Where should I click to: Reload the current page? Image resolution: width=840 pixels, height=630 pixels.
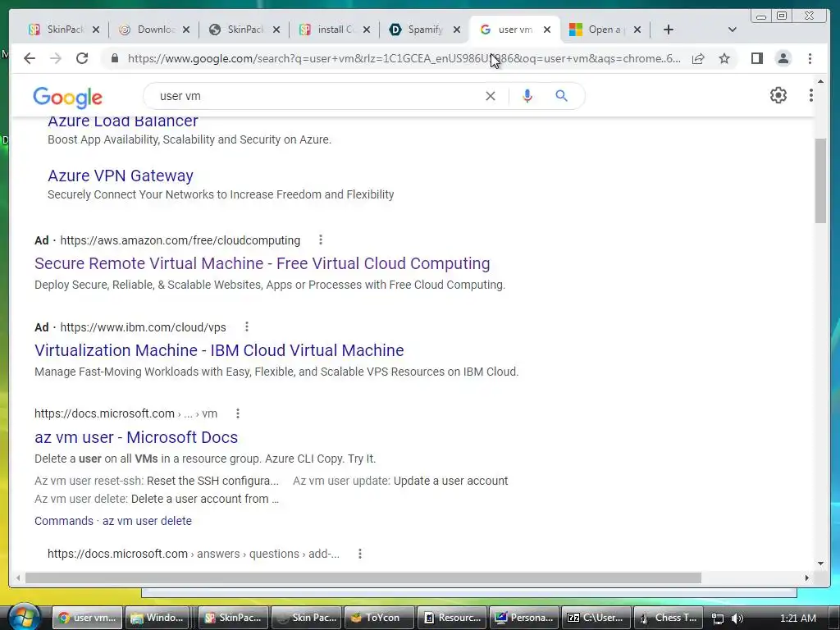(x=82, y=58)
